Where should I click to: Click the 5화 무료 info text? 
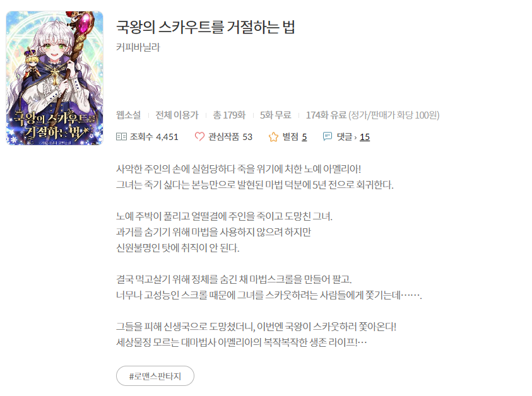pyautogui.click(x=276, y=115)
